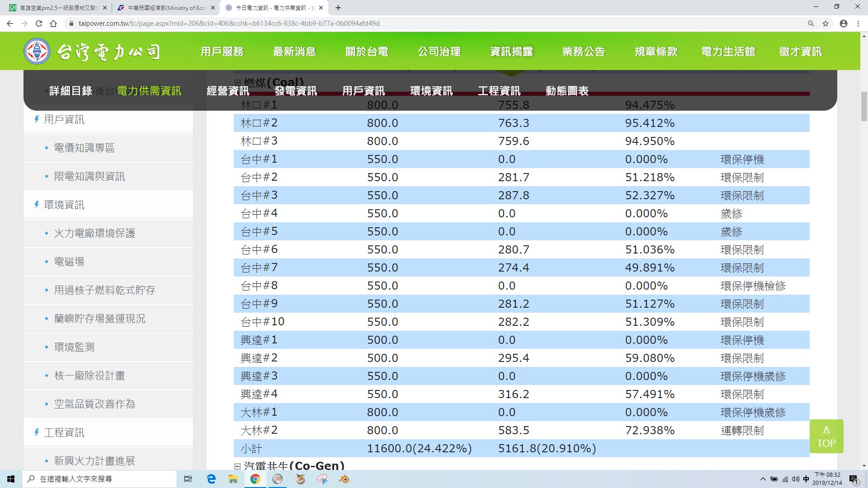This screenshot has width=868, height=488.
Task: Launch Edge from the taskbar
Action: coord(211,479)
